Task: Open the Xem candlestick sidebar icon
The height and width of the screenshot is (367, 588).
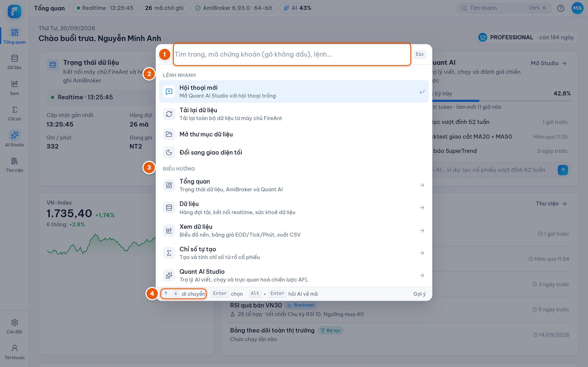Action: click(14, 88)
